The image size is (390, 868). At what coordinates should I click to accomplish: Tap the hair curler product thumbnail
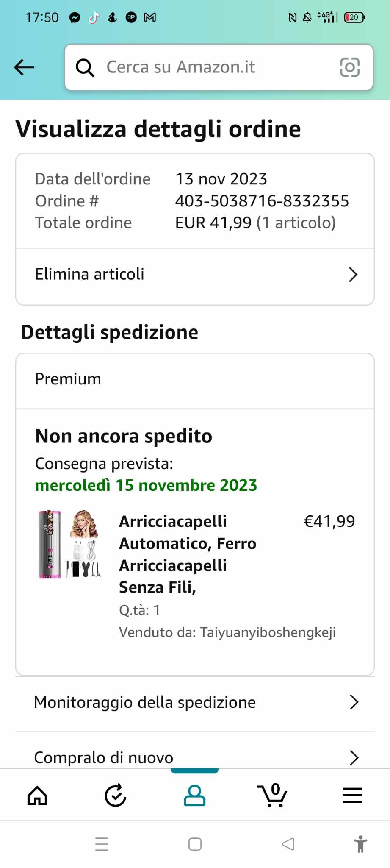(x=70, y=544)
